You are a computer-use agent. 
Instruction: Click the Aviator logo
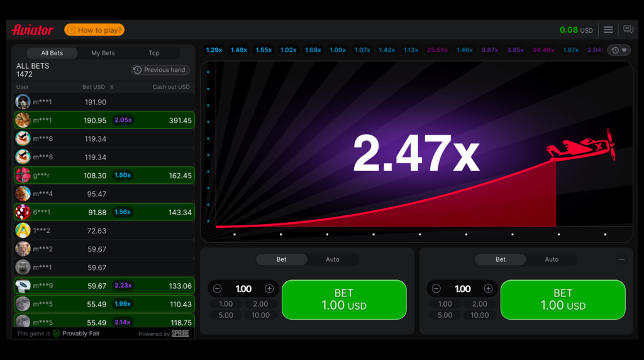pyautogui.click(x=33, y=30)
